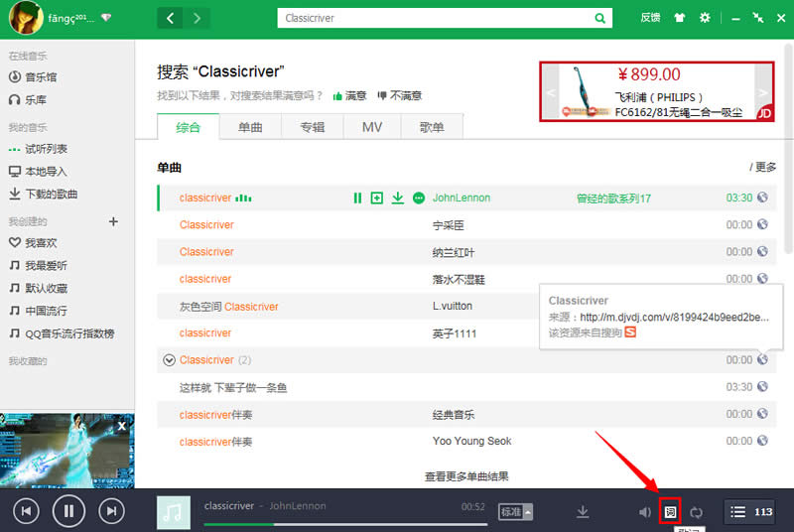Expand the grouped Classicriver (2) results
Viewport: 794px width, 532px height.
(169, 360)
